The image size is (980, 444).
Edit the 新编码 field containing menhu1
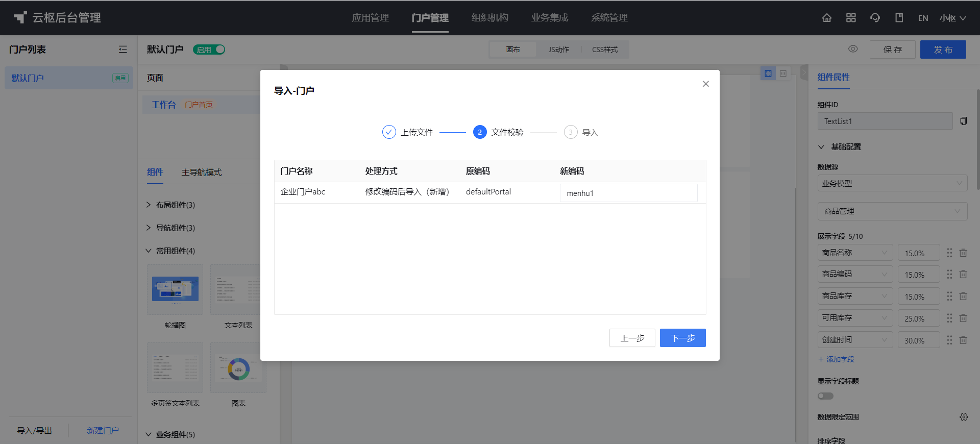pos(629,193)
